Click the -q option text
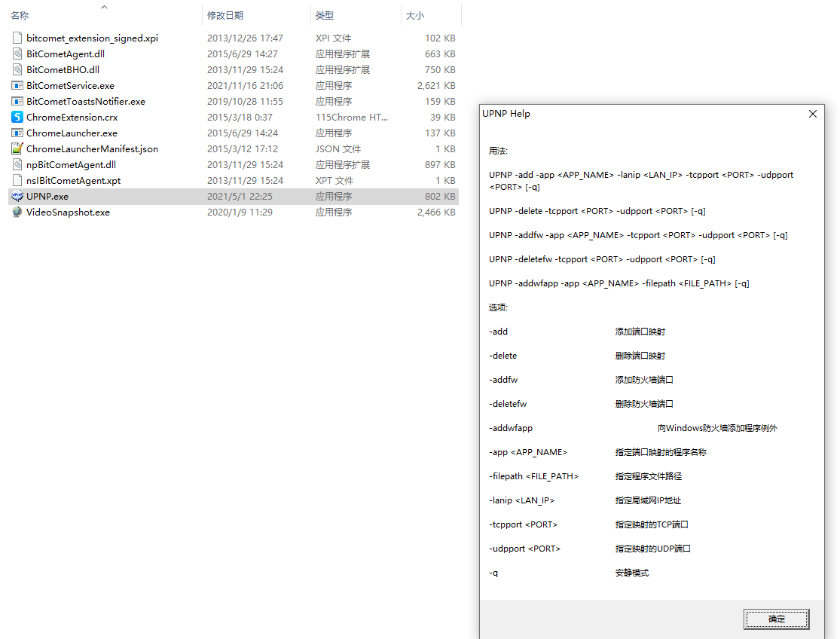840x639 pixels. click(x=493, y=573)
